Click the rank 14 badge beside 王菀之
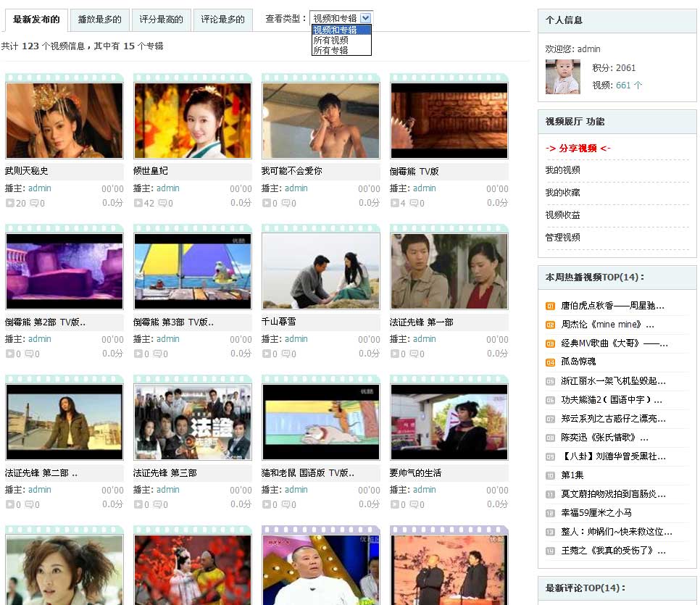Screen dimensions: 700x605 pyautogui.click(x=550, y=551)
